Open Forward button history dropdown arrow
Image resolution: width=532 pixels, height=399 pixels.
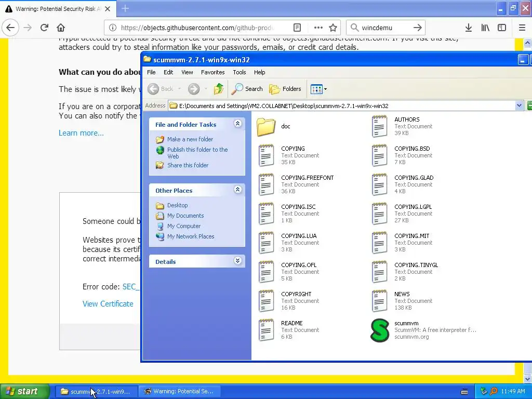pos(206,89)
